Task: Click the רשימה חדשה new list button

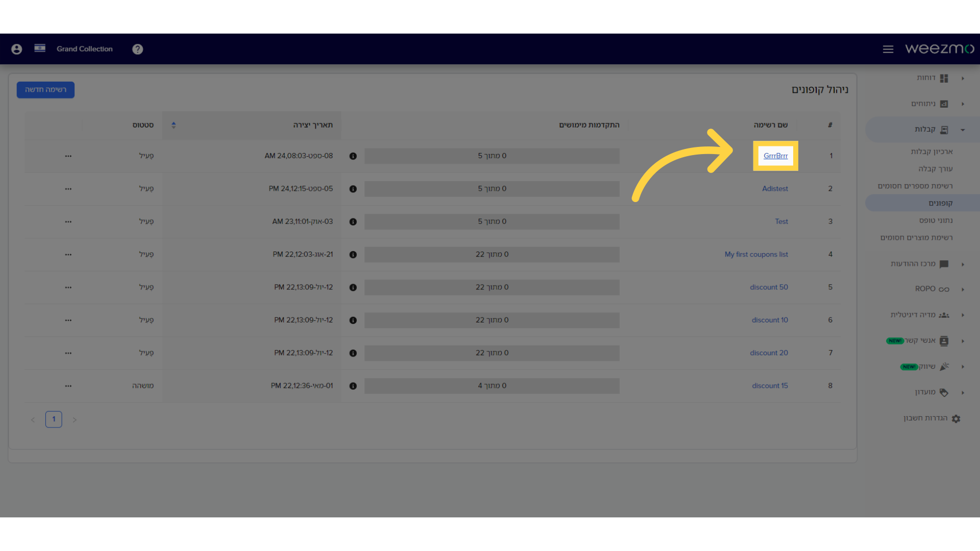Action: coord(45,89)
